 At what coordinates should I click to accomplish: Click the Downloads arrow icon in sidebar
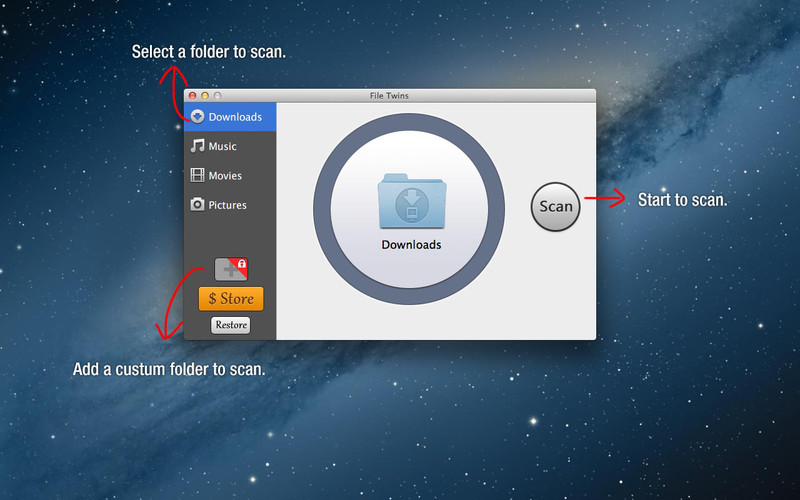click(x=197, y=117)
